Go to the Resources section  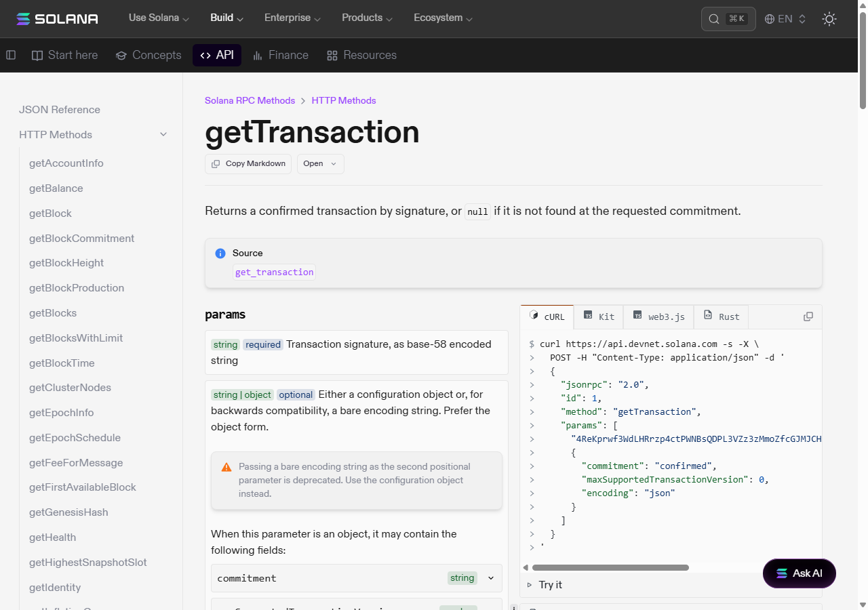coord(361,55)
